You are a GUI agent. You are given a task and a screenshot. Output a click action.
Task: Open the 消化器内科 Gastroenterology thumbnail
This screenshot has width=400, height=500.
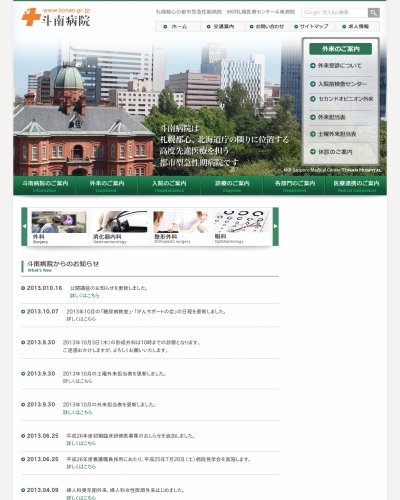tap(120, 227)
